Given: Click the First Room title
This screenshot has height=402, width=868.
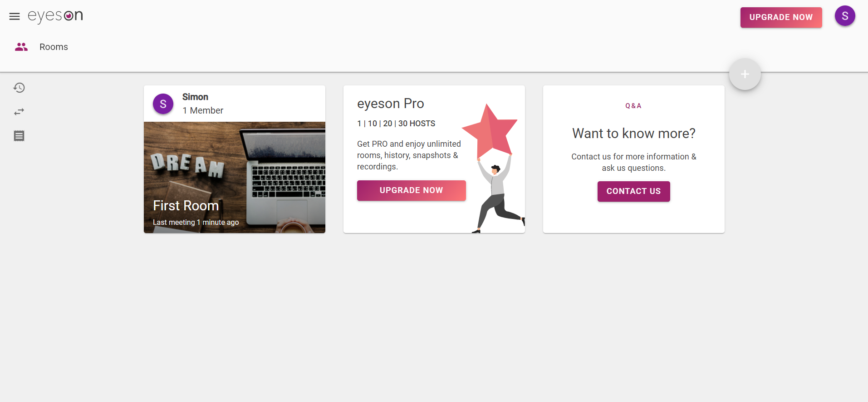Looking at the screenshot, I should [186, 206].
